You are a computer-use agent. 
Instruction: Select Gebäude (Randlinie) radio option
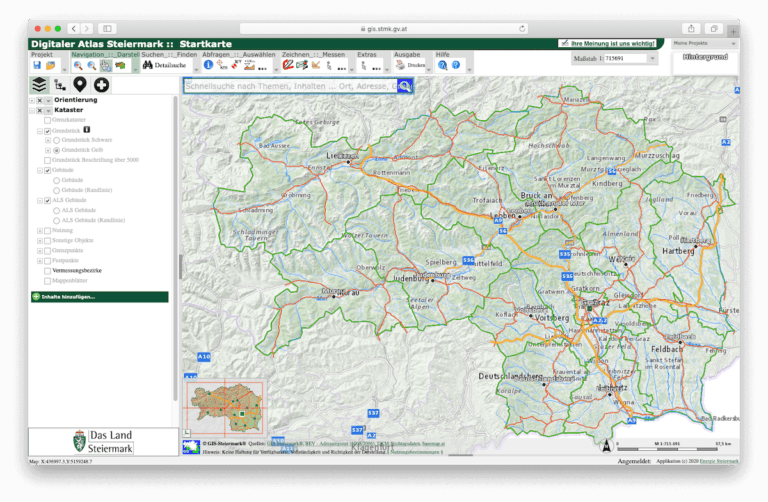(x=56, y=191)
